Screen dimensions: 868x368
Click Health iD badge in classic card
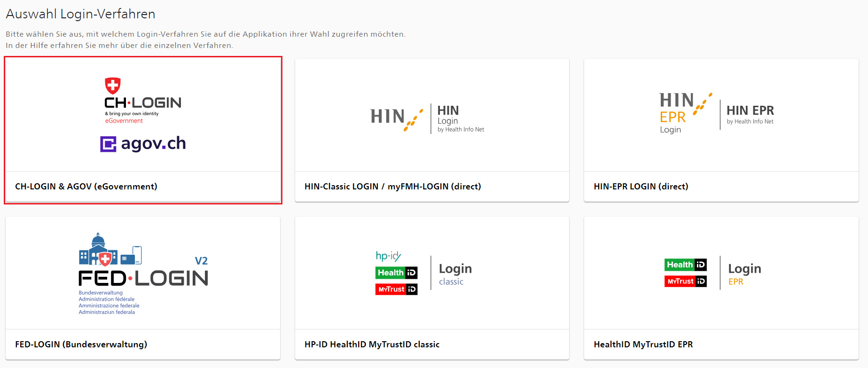397,273
